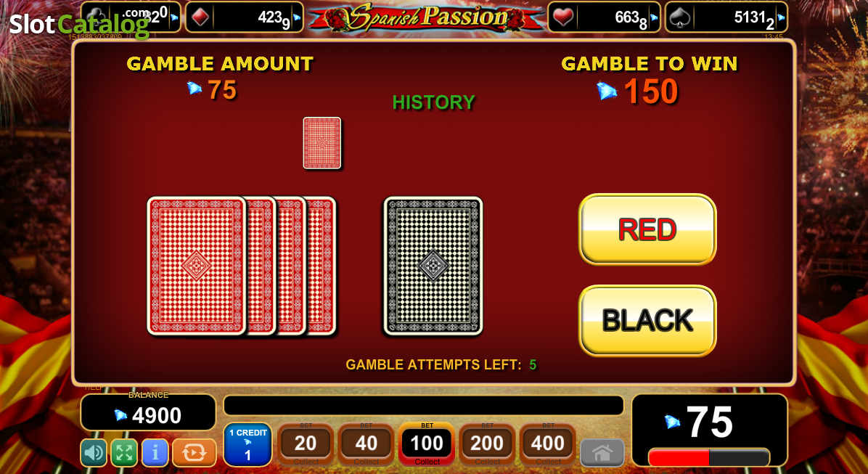This screenshot has width=868, height=474.
Task: Click the grey home icon
Action: (x=602, y=453)
